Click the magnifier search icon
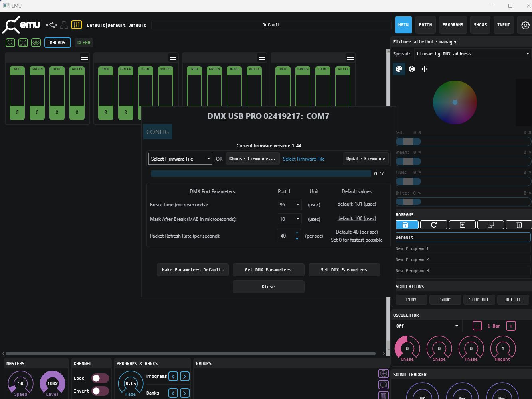Screen dimensions: 532x399 [11, 43]
